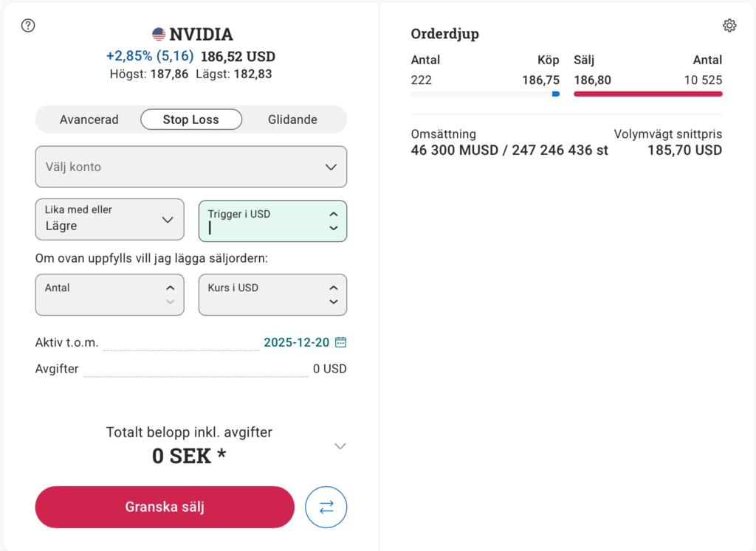Click the Granska sälj button

click(165, 507)
